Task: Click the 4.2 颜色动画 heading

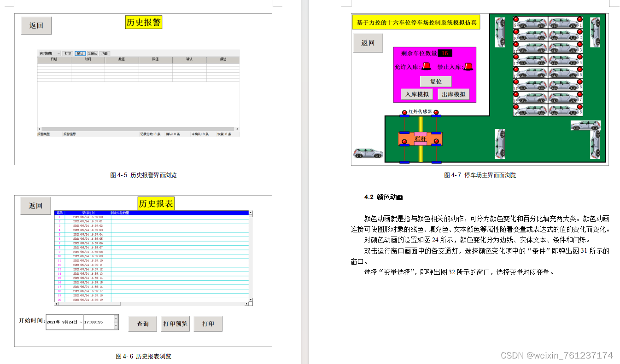Action: click(383, 197)
